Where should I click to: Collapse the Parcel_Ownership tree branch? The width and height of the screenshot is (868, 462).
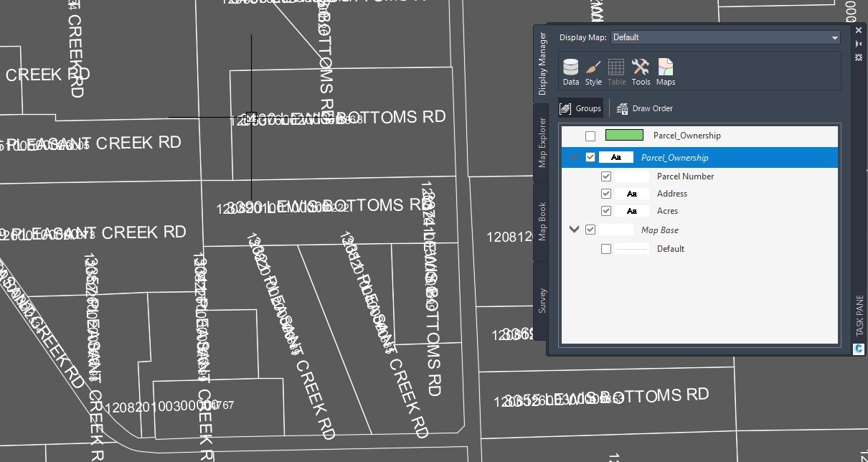(574, 156)
